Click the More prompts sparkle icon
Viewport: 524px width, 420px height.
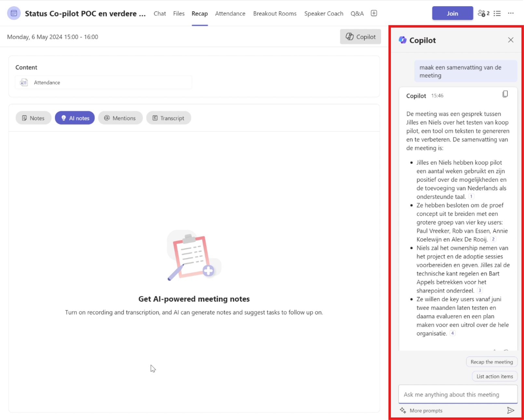click(403, 410)
